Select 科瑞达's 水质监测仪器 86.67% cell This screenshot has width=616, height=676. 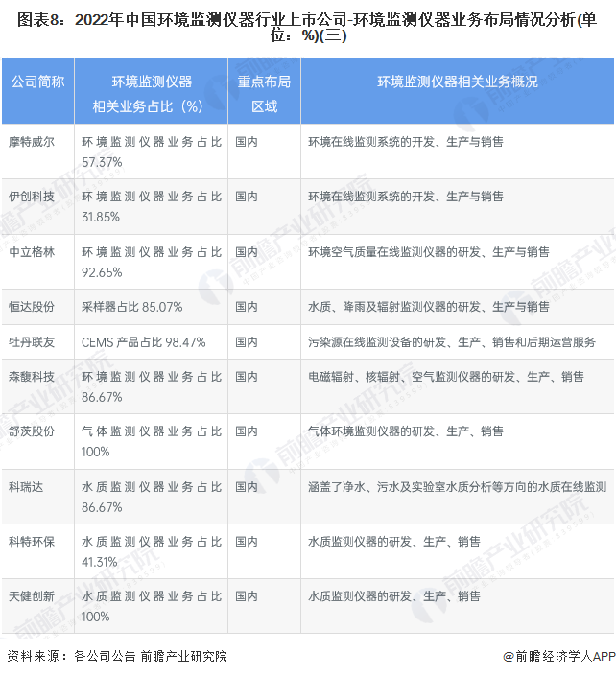(152, 498)
